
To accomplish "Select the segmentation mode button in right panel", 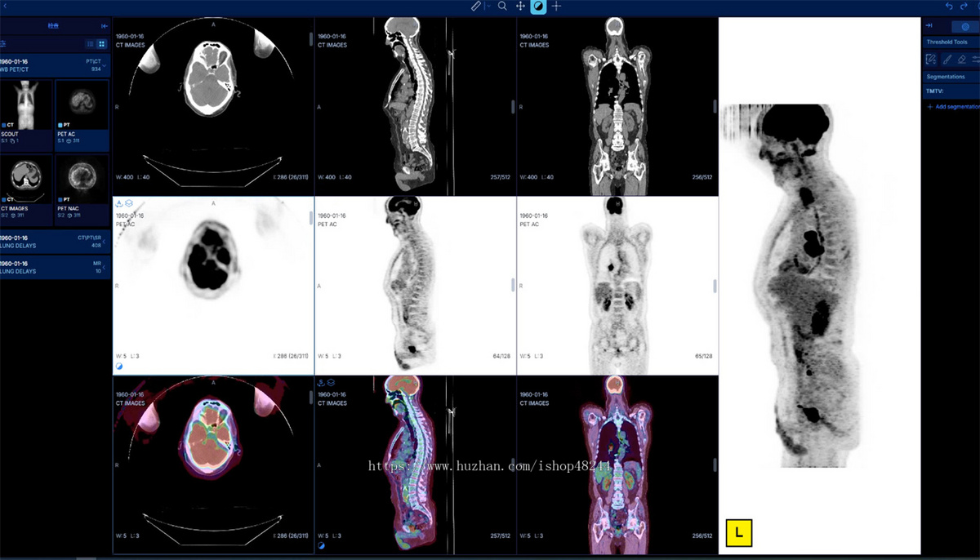I will [966, 26].
